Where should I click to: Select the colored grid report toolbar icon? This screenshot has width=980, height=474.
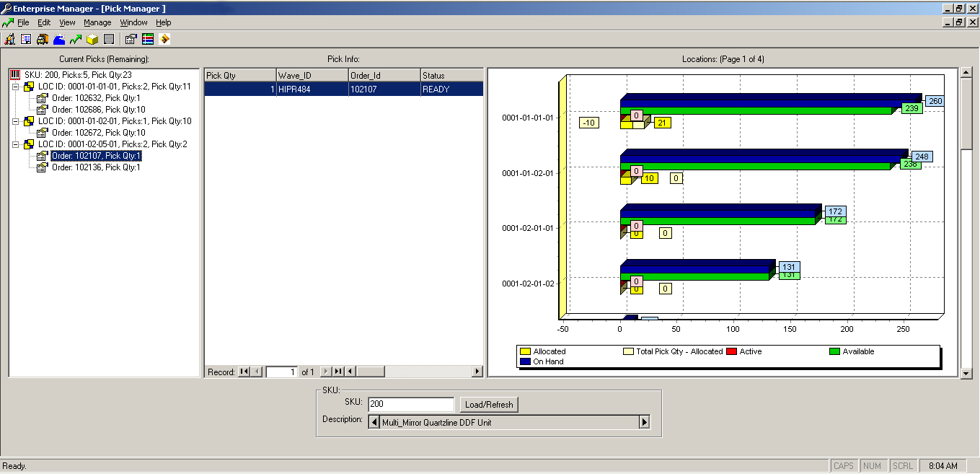(x=147, y=38)
